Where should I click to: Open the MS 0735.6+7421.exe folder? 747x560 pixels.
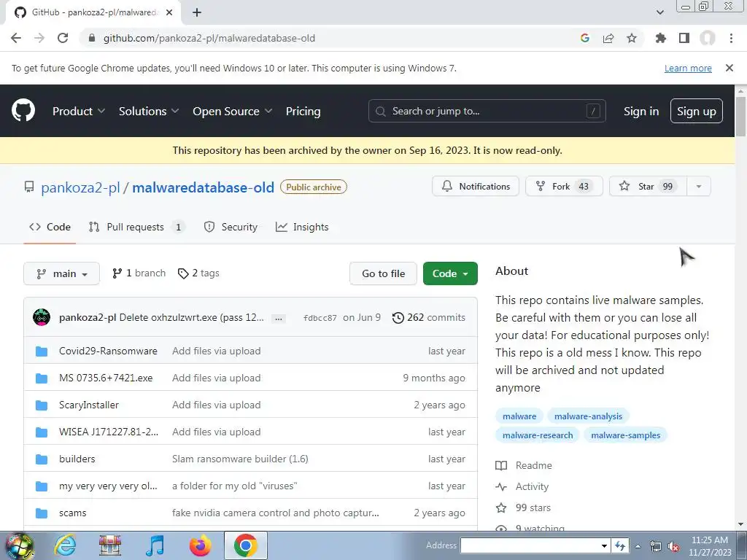106,378
